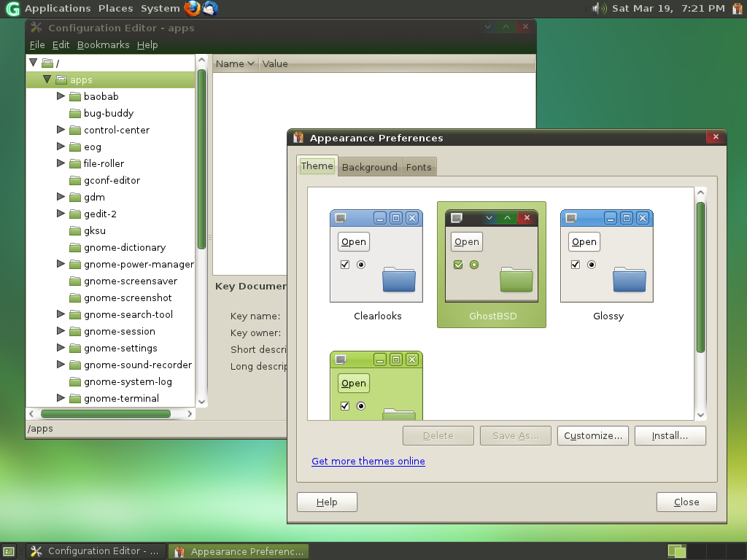Switch to the Fonts tab
This screenshot has width=747, height=560.
(x=419, y=167)
